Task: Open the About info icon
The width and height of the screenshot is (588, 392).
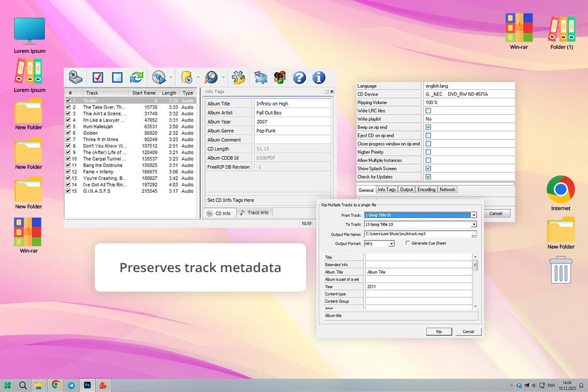Action: point(319,77)
